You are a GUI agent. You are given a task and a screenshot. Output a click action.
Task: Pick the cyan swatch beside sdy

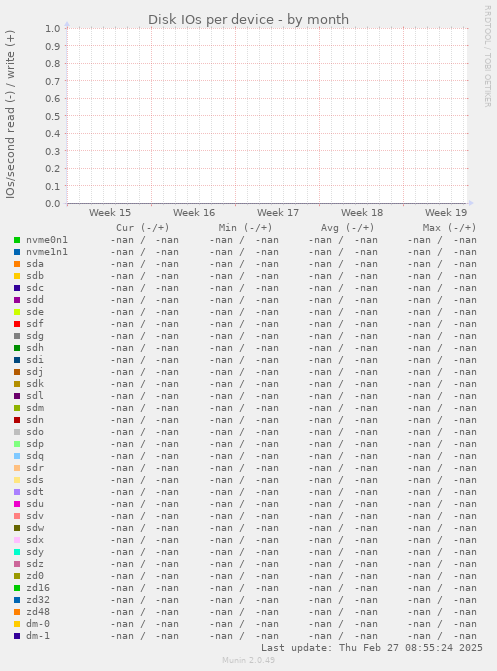point(17,552)
